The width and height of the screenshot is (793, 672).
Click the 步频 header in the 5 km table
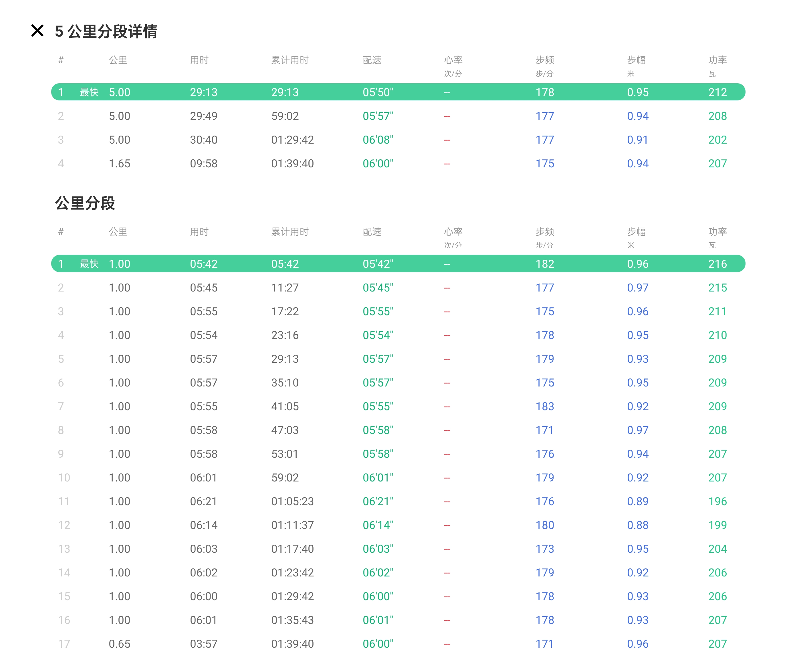click(544, 60)
